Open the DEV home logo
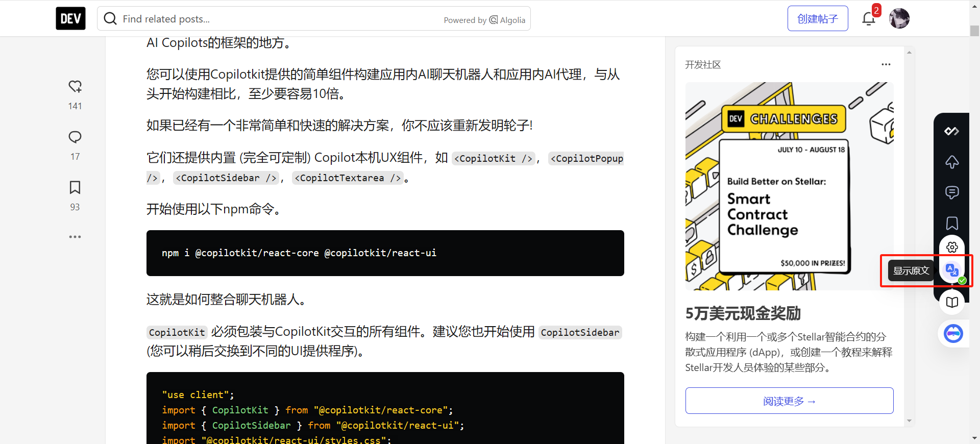This screenshot has height=444, width=980. (x=70, y=18)
